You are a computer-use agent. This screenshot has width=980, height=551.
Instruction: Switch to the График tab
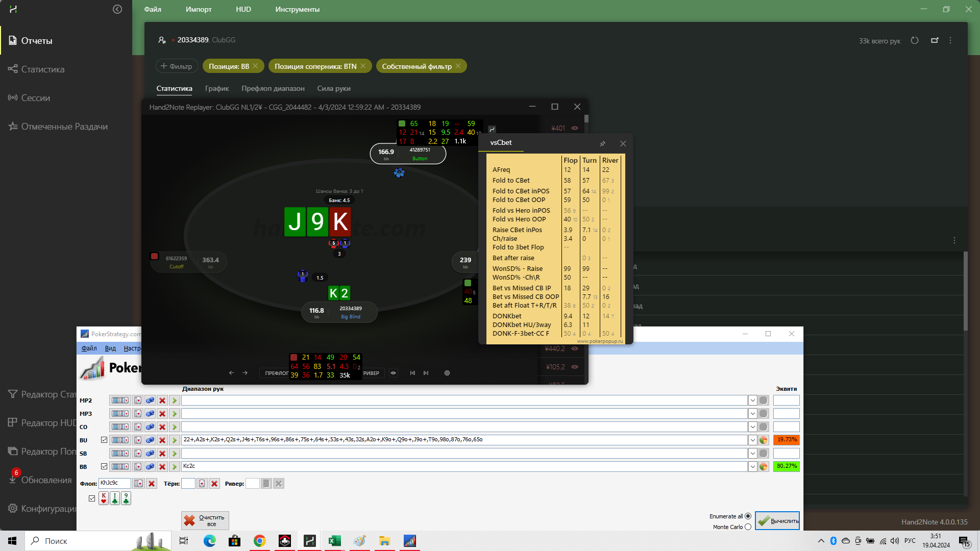217,88
